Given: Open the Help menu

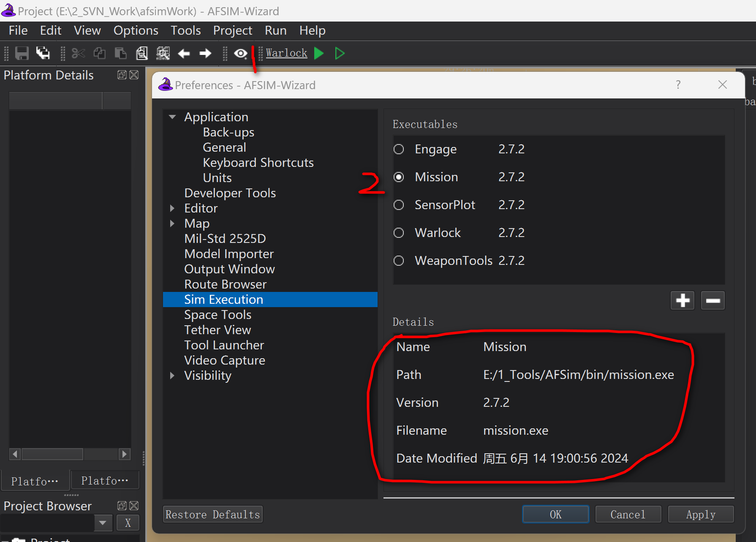Looking at the screenshot, I should pyautogui.click(x=313, y=30).
